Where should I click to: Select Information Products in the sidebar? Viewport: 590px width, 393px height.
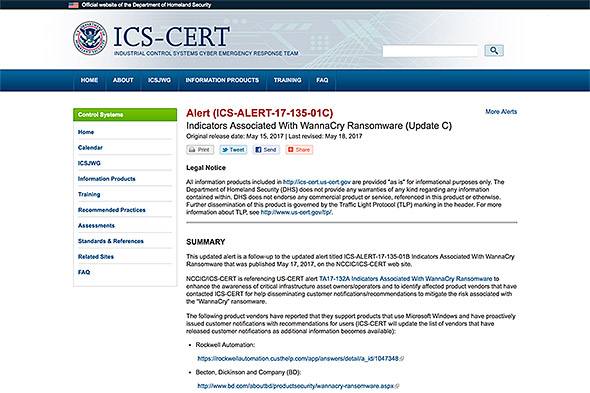(x=106, y=179)
